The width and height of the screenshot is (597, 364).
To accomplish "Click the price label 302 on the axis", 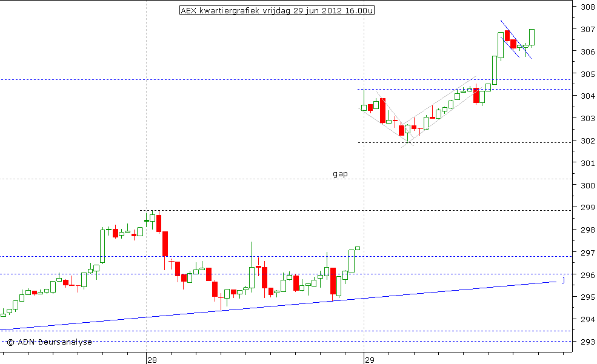I will point(588,141).
